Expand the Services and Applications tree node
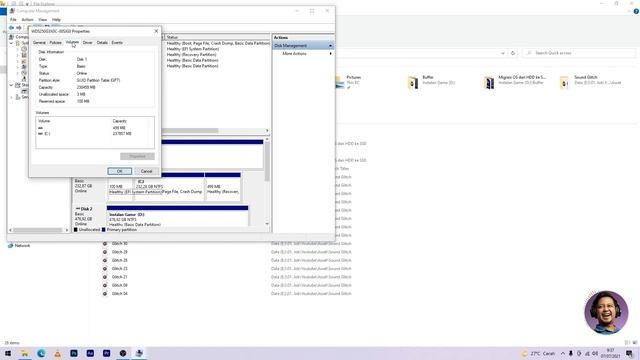 tap(11, 97)
